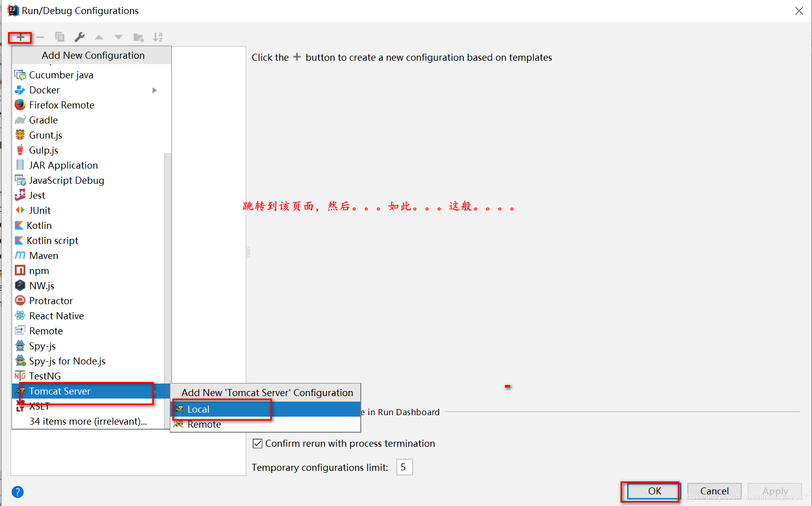Show 34 items more (irrelevant)
Screen dimensions: 812x506
tap(87, 421)
